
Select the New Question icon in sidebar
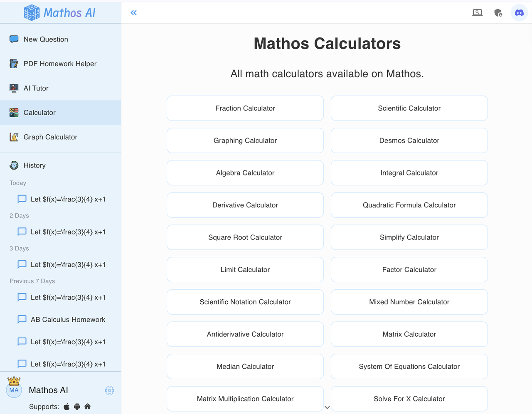click(14, 39)
